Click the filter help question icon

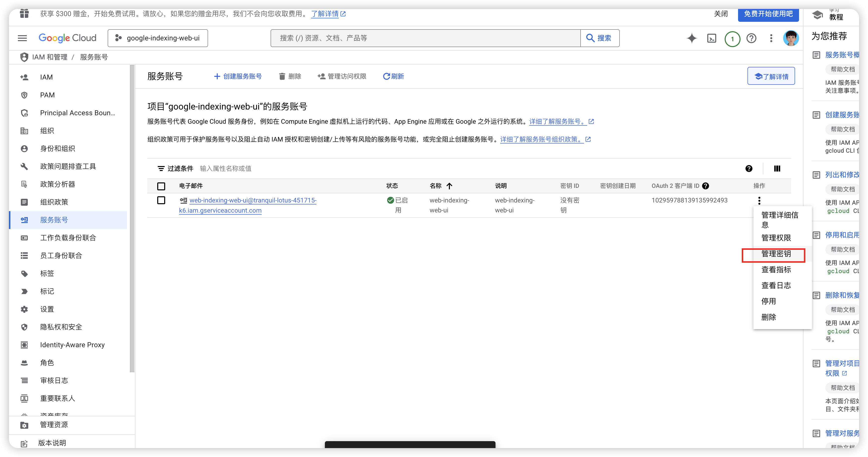[749, 168]
